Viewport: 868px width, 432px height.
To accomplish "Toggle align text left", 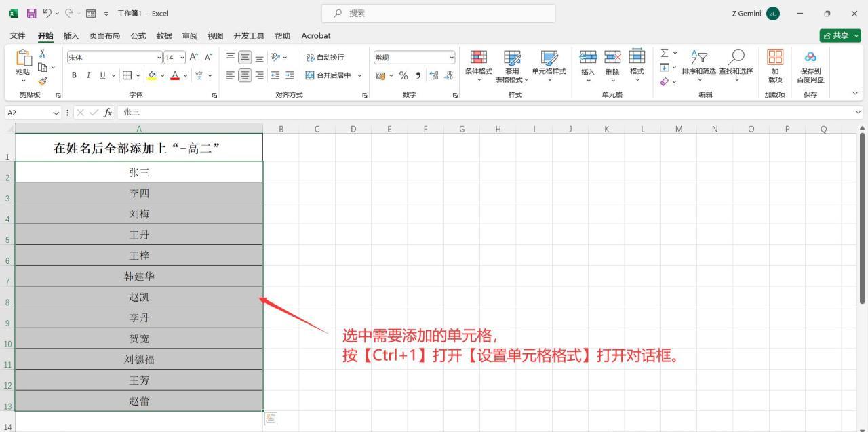I will 231,75.
